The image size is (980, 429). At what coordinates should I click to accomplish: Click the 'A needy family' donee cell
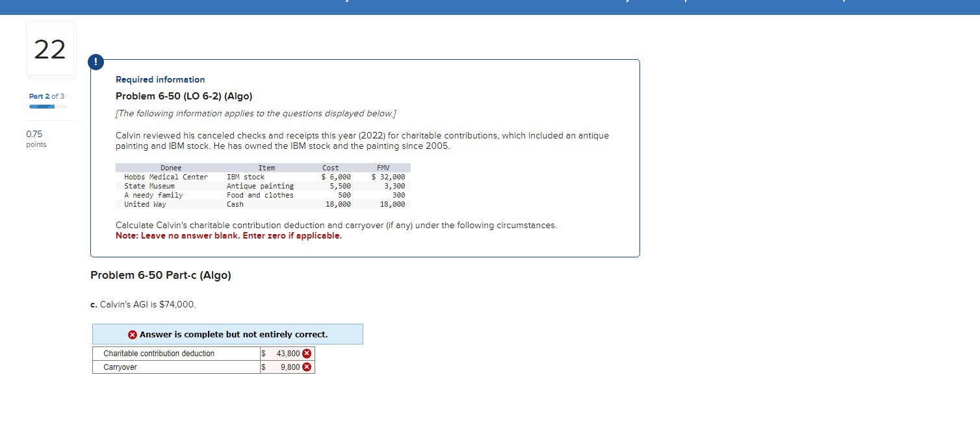click(153, 195)
